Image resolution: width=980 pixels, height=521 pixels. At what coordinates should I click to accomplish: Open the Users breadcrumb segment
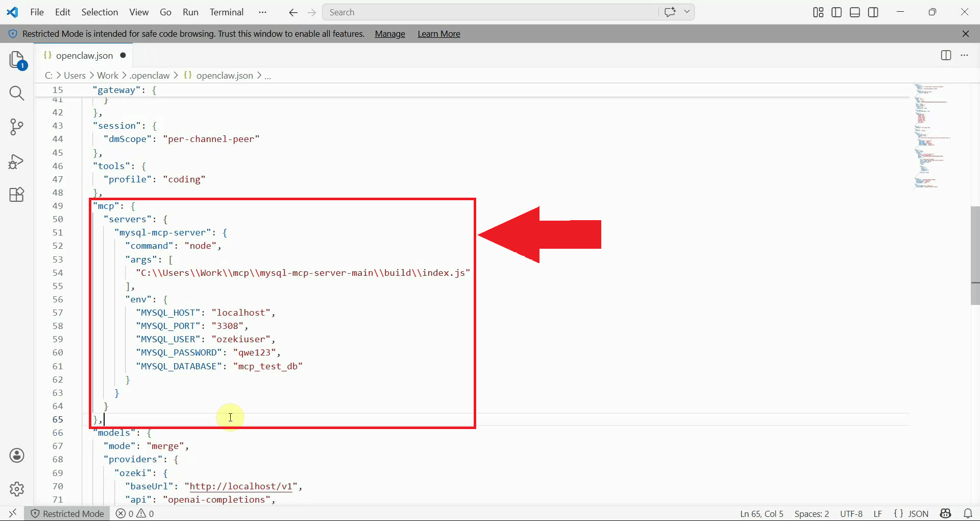(x=75, y=76)
